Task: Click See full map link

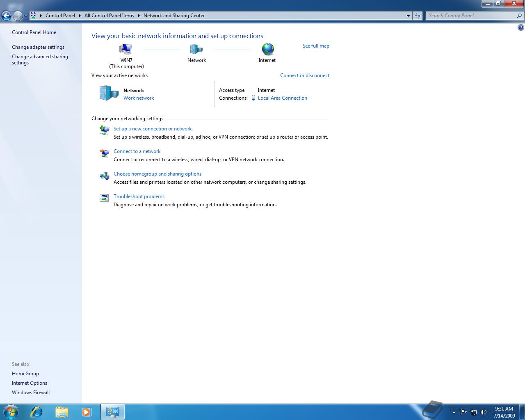Action: [x=316, y=46]
